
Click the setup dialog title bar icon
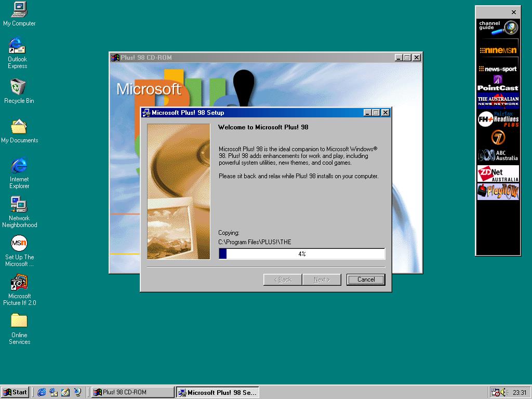pyautogui.click(x=146, y=113)
